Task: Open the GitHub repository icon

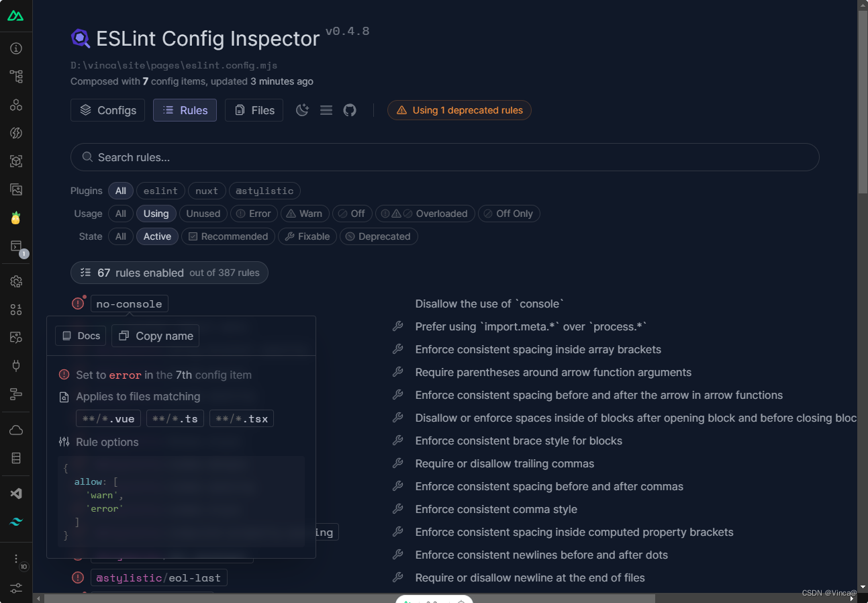Action: pyautogui.click(x=350, y=110)
